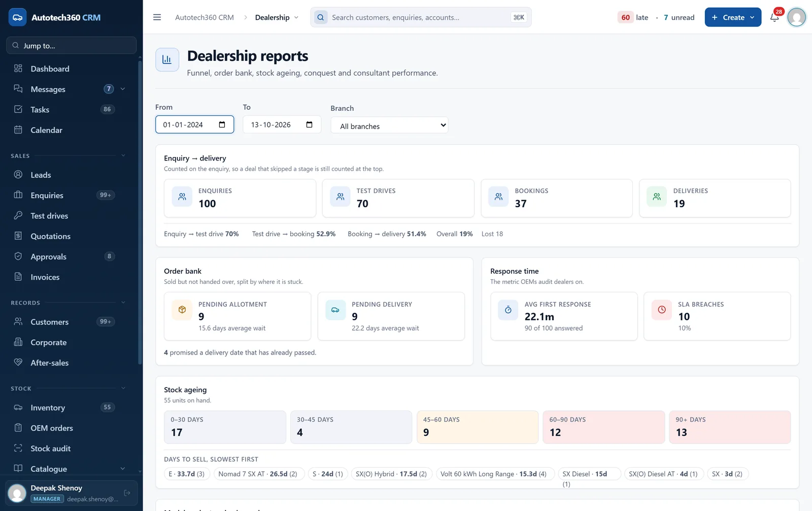Click the search magnifier icon in top bar

[321, 17]
